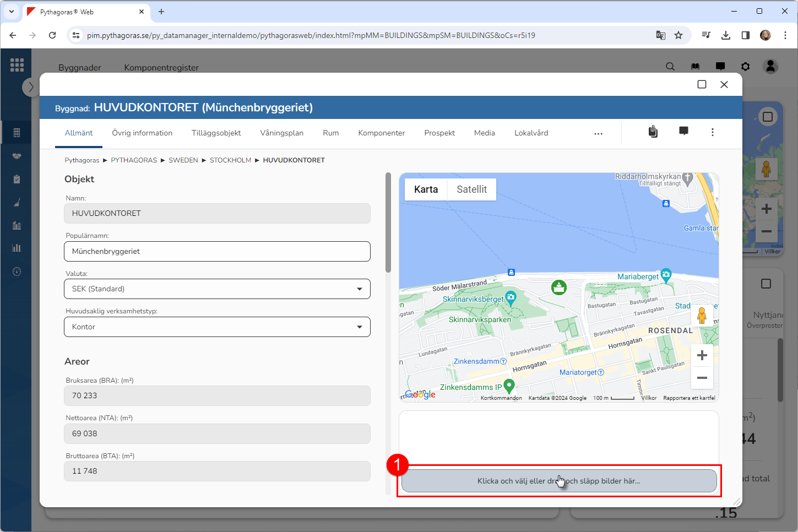Open the three-dot vertical menu in dialog
Image resolution: width=798 pixels, height=532 pixels.
[x=712, y=132]
